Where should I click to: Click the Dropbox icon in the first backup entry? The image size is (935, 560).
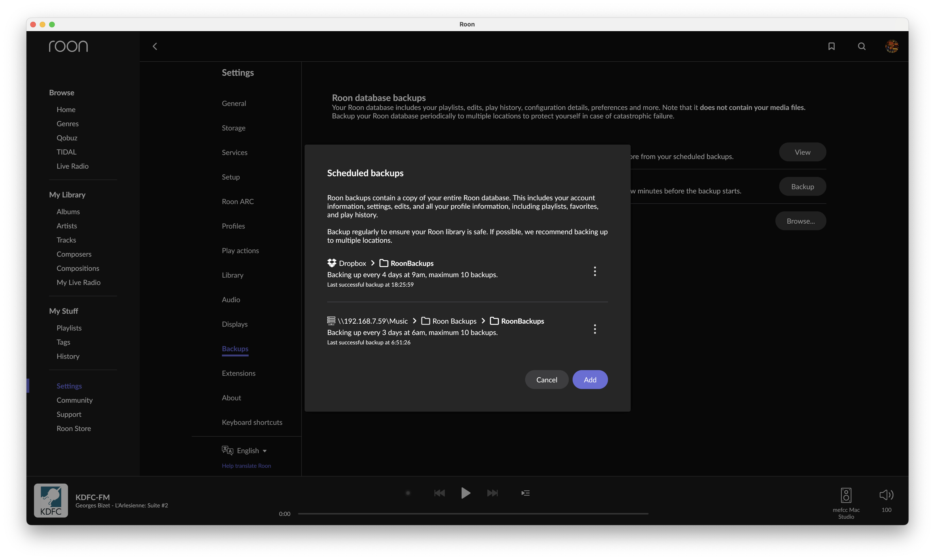pos(331,263)
